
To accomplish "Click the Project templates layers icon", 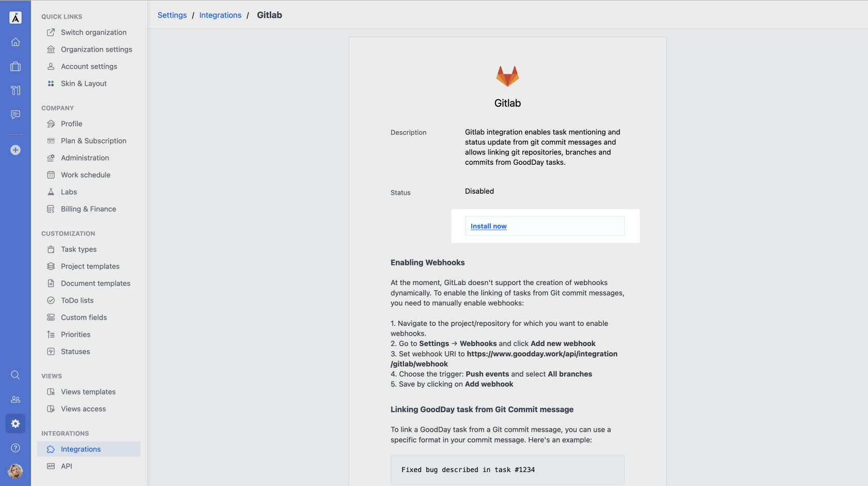I will click(51, 266).
